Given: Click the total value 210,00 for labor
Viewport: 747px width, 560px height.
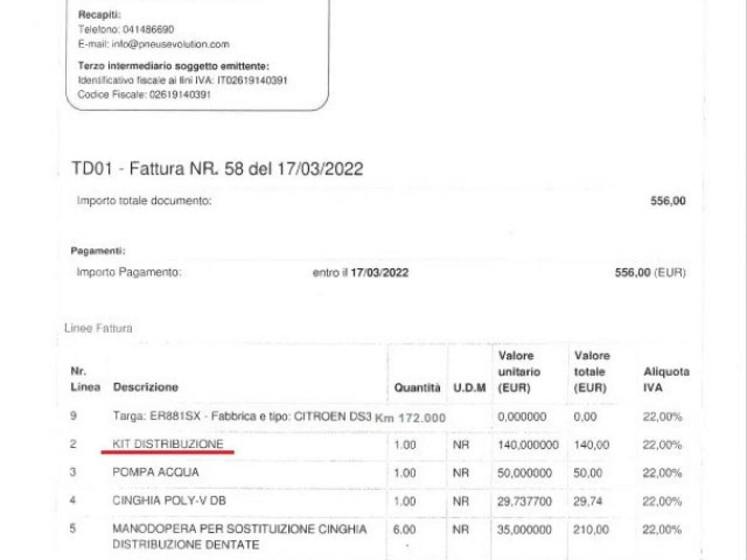Looking at the screenshot, I should (588, 530).
